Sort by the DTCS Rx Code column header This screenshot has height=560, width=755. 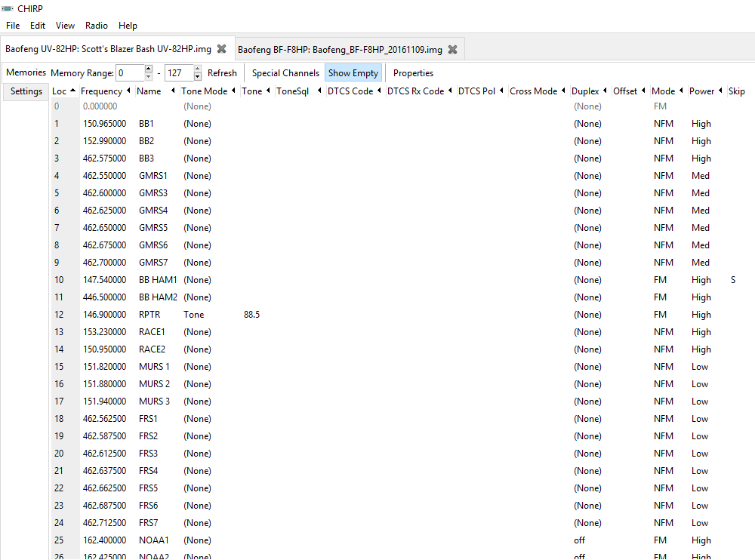[420, 91]
